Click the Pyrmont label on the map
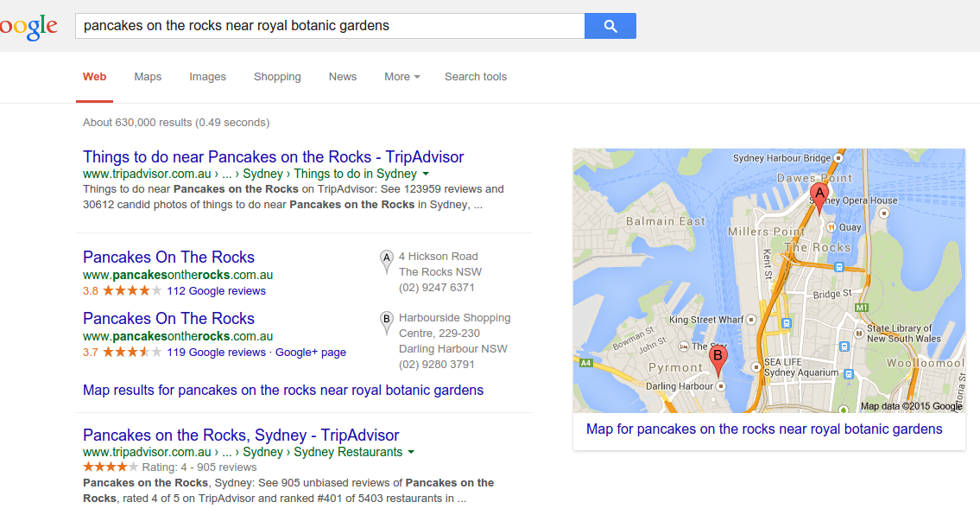Image resolution: width=980 pixels, height=515 pixels. pos(675,367)
